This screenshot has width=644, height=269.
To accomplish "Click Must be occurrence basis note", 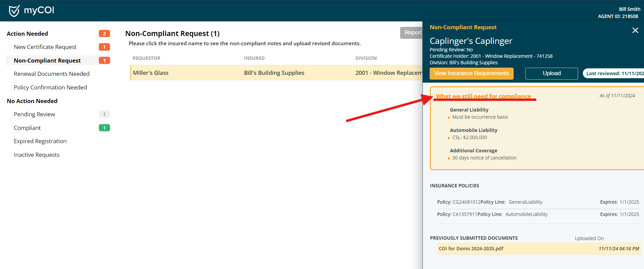I will point(480,117).
